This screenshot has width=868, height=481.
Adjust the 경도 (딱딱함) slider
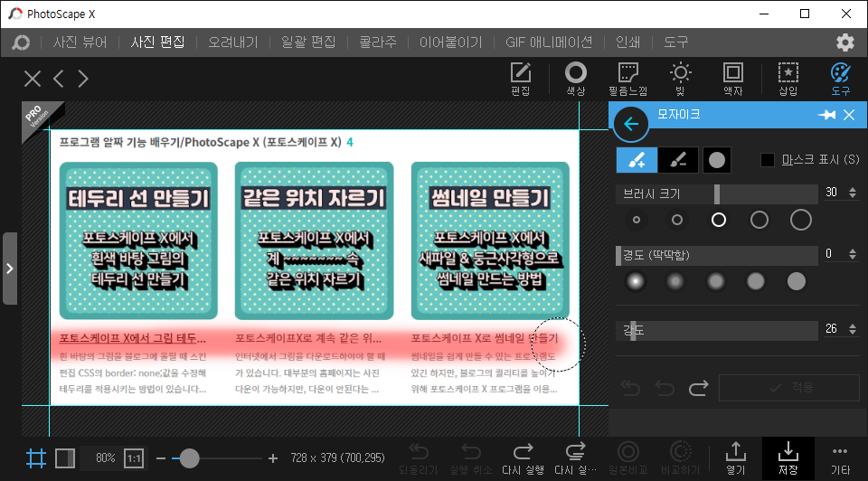[x=717, y=255]
